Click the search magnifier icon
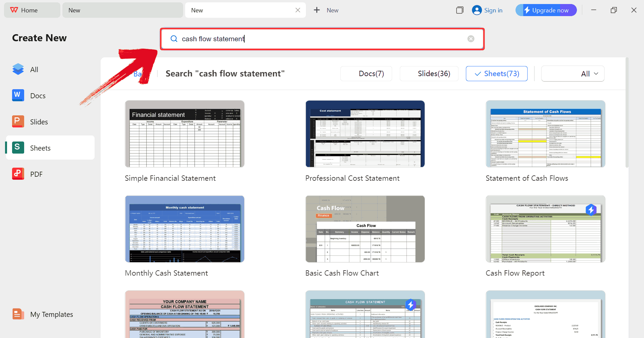 click(x=174, y=39)
